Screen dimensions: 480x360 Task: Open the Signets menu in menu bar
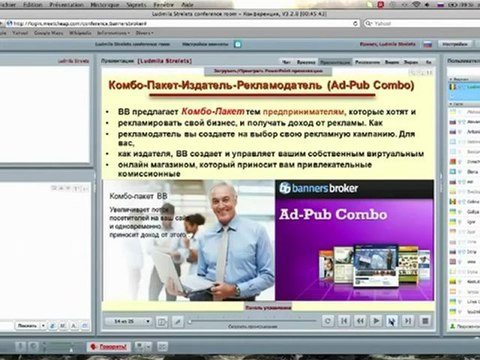(x=136, y=5)
